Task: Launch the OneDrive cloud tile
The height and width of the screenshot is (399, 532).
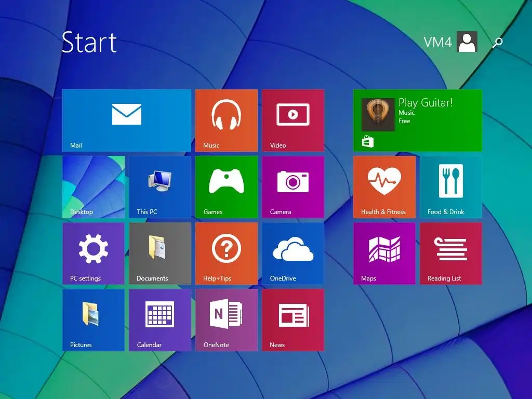Action: point(293,254)
